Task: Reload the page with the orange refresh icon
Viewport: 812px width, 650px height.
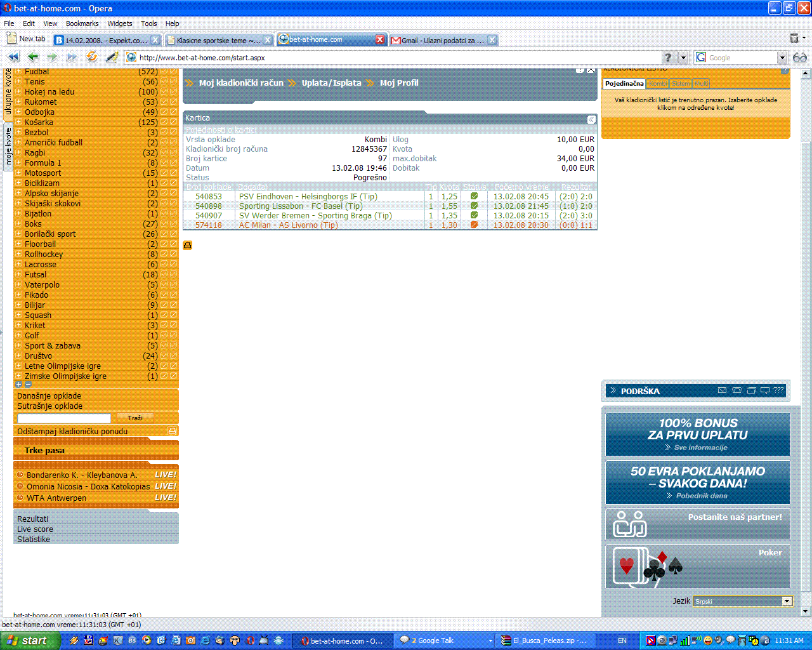Action: pos(92,57)
